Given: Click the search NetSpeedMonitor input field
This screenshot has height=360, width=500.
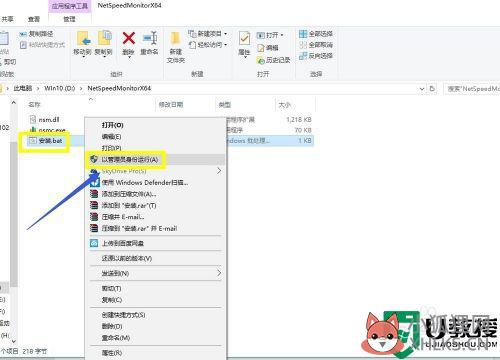Looking at the screenshot, I should (x=472, y=89).
